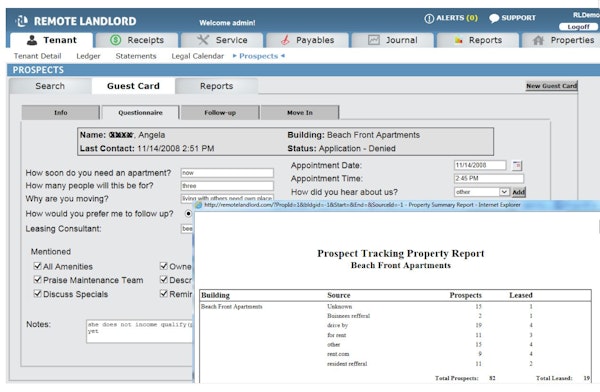Toggle the checkbox beginning 'Owne'
Image resolution: width=600 pixels, height=392 pixels.
click(x=164, y=266)
